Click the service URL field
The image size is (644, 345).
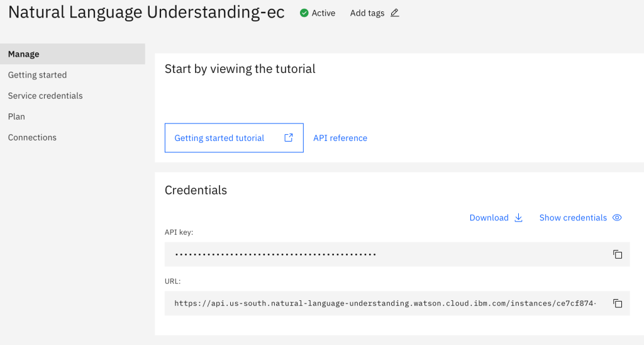click(397, 303)
